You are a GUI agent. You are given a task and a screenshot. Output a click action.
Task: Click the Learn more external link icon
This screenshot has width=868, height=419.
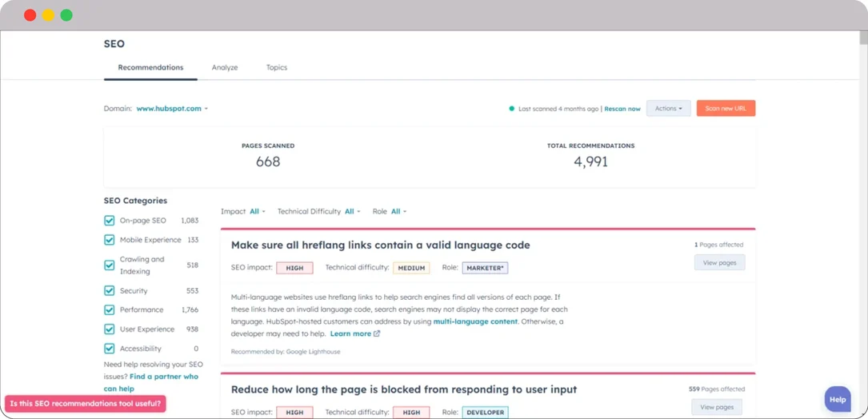[377, 333]
